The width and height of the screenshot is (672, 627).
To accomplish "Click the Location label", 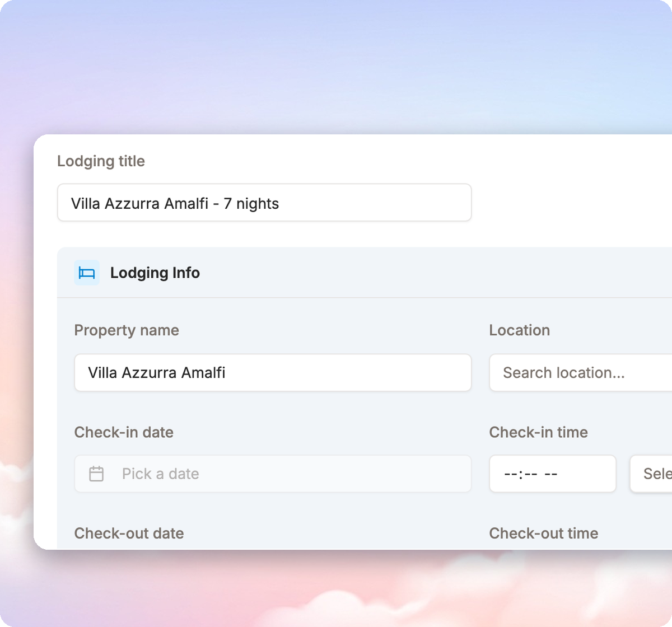I will click(x=520, y=330).
